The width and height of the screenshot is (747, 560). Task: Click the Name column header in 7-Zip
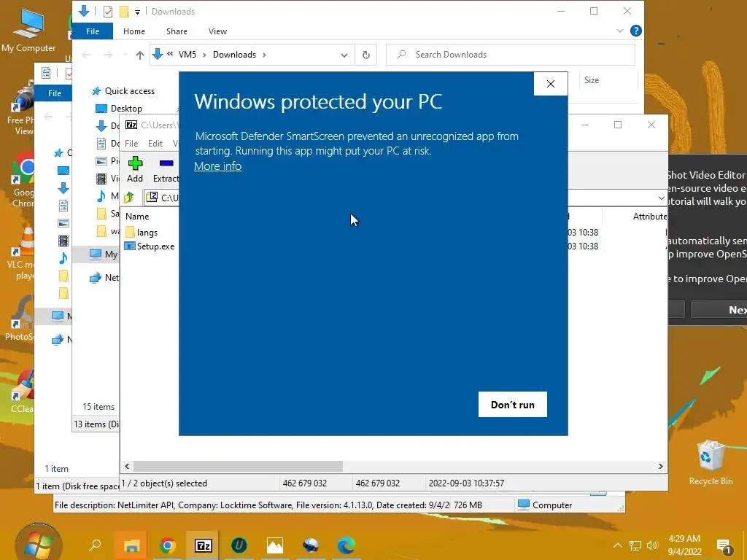click(137, 216)
